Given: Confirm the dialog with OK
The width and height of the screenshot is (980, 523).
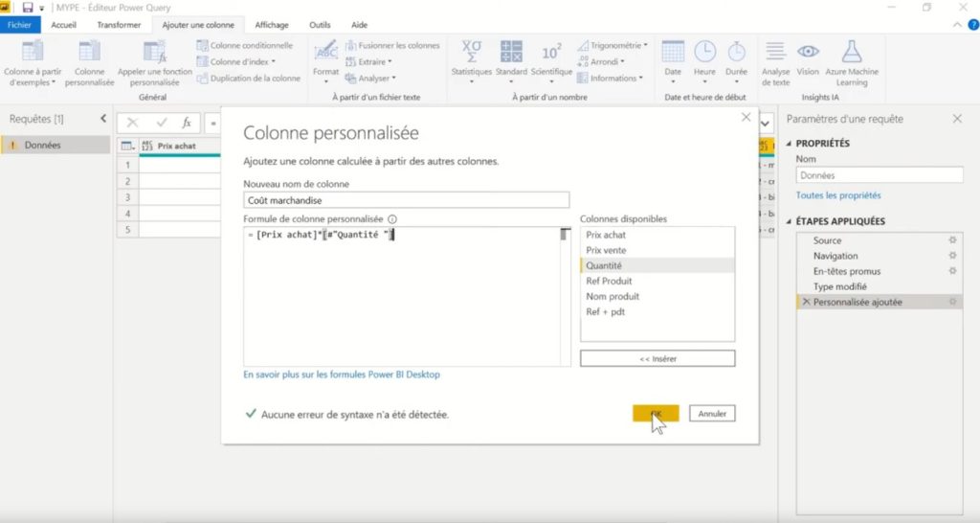Looking at the screenshot, I should (656, 414).
